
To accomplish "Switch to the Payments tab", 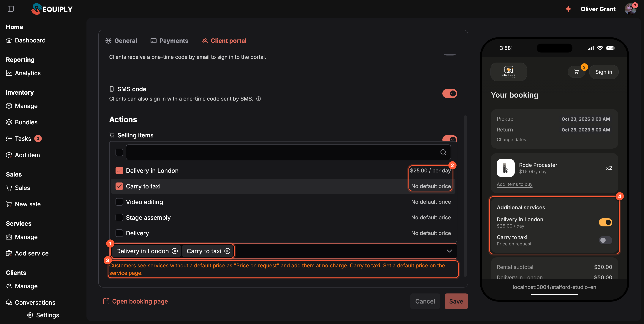I will [x=169, y=41].
